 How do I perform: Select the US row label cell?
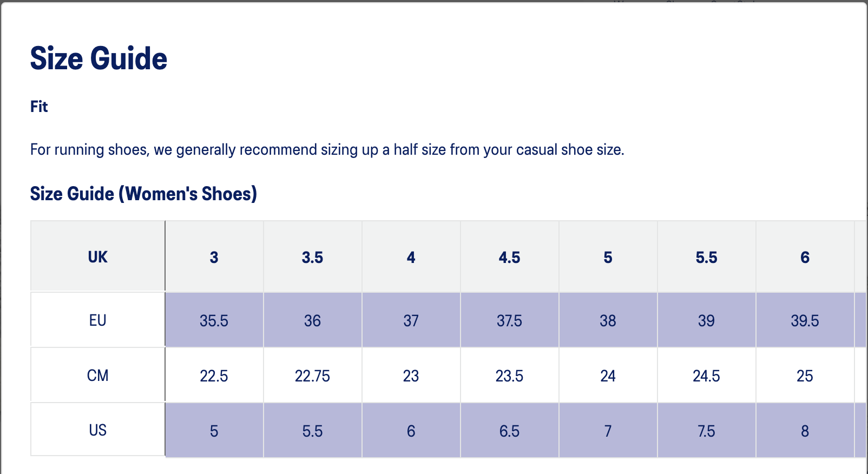coord(98,430)
